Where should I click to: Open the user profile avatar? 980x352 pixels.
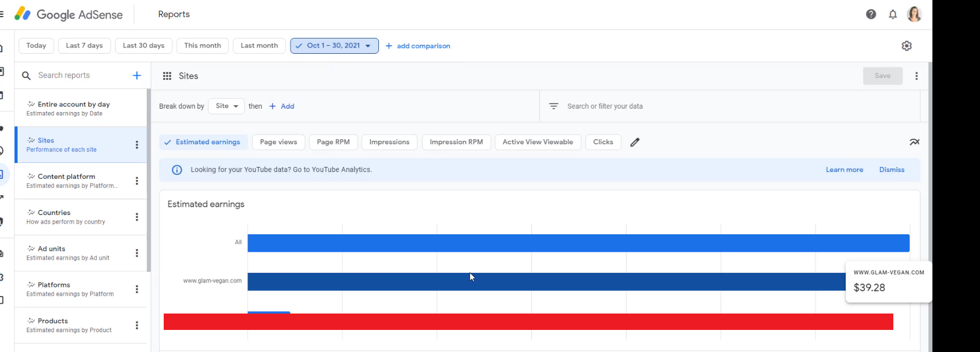tap(914, 14)
